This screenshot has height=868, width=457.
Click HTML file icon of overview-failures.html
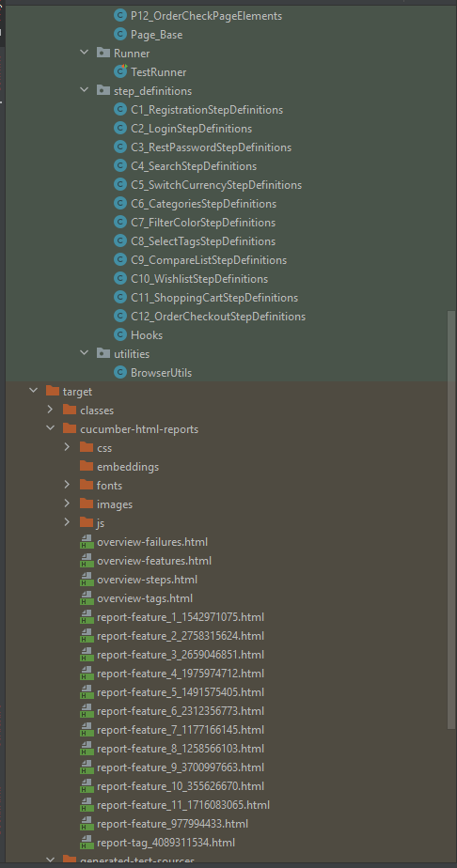pos(87,542)
